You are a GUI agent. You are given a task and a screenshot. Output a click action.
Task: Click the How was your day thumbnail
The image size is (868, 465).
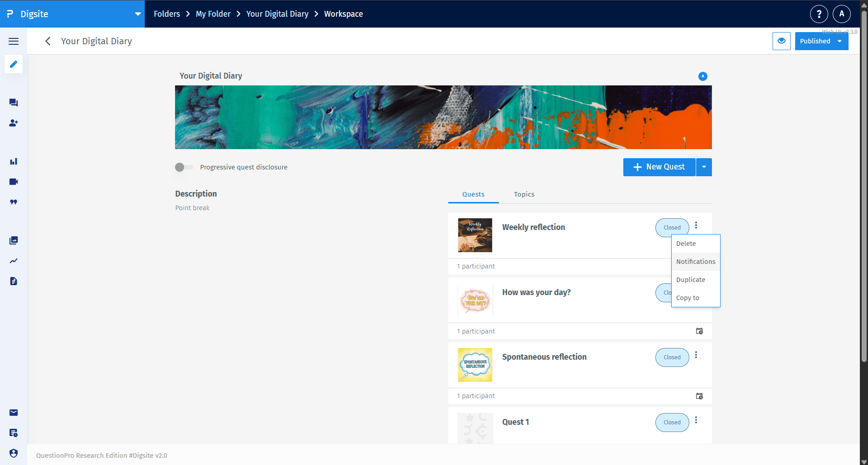click(475, 300)
